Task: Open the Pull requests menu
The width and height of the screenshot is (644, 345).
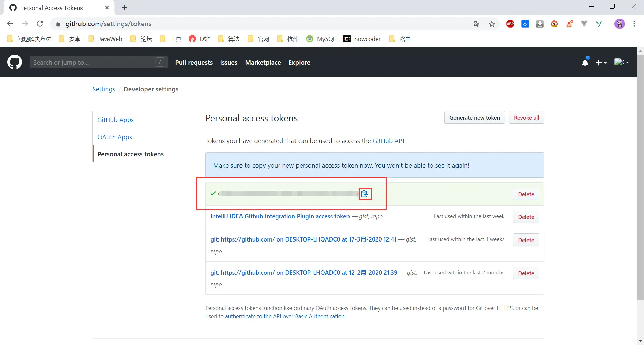Action: point(194,62)
